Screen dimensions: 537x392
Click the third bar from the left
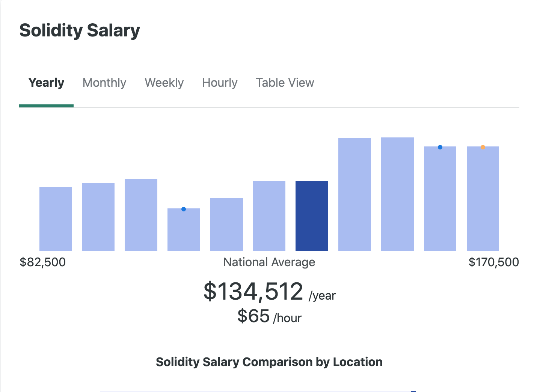click(141, 215)
